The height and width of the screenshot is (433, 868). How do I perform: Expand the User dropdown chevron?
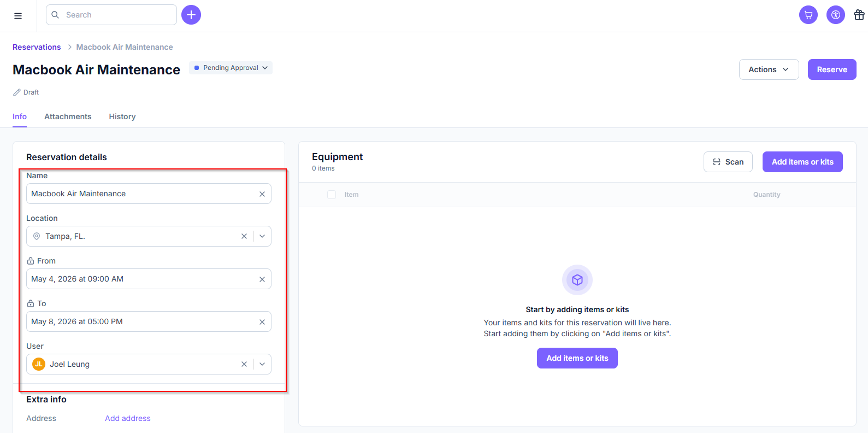coord(262,364)
